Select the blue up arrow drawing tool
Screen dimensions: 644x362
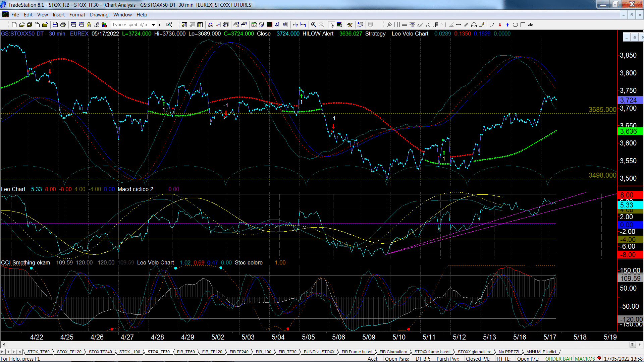coord(507,25)
